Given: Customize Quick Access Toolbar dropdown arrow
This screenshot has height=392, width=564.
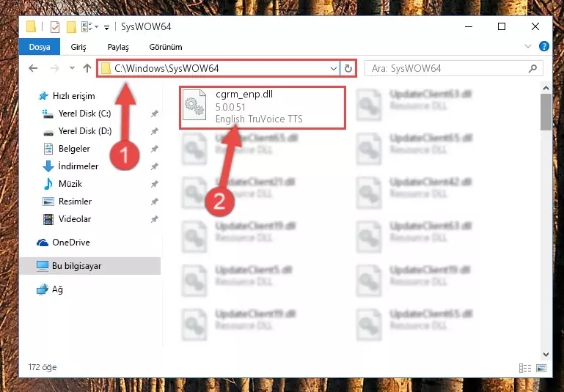Looking at the screenshot, I should click(x=106, y=27).
